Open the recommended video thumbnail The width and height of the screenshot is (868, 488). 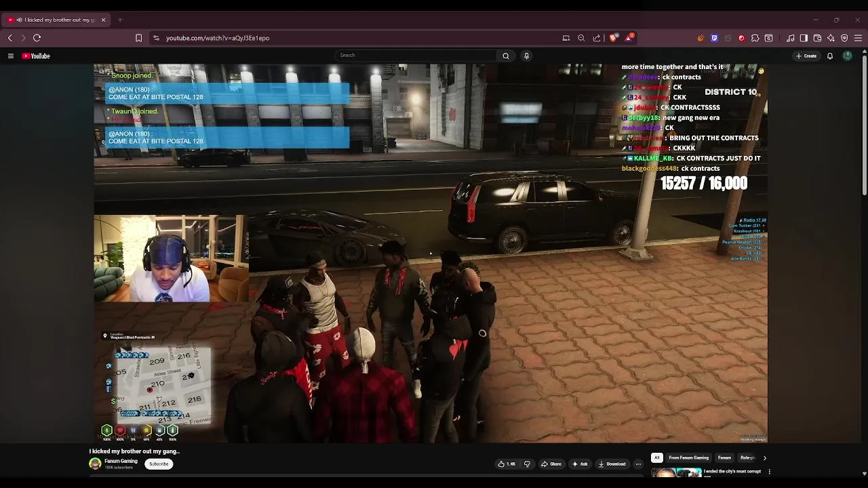[676, 472]
